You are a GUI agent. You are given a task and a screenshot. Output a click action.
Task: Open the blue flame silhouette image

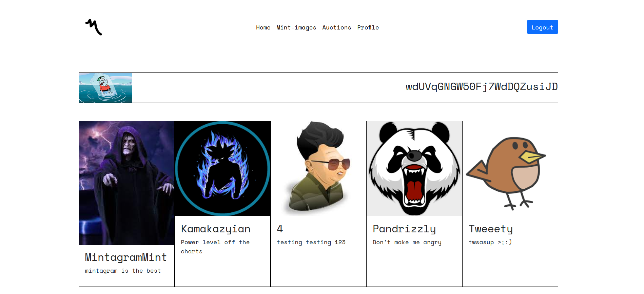pyautogui.click(x=223, y=169)
